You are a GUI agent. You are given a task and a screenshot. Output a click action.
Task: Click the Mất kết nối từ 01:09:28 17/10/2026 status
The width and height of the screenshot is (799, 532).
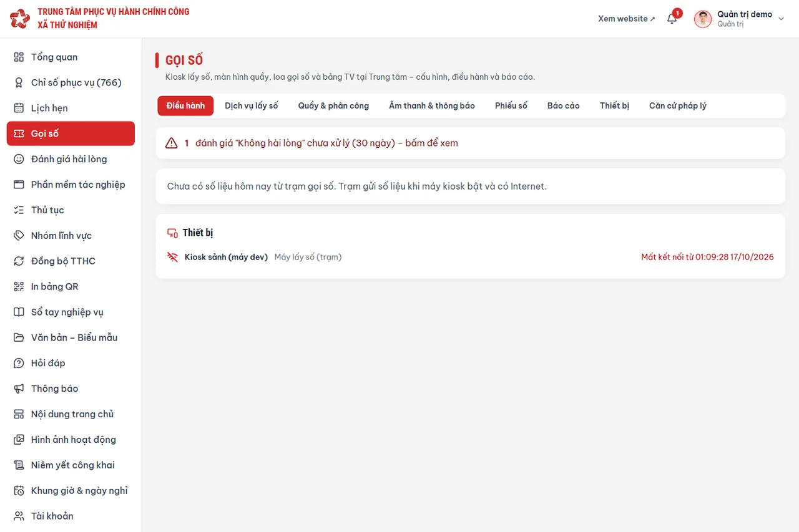(x=707, y=257)
